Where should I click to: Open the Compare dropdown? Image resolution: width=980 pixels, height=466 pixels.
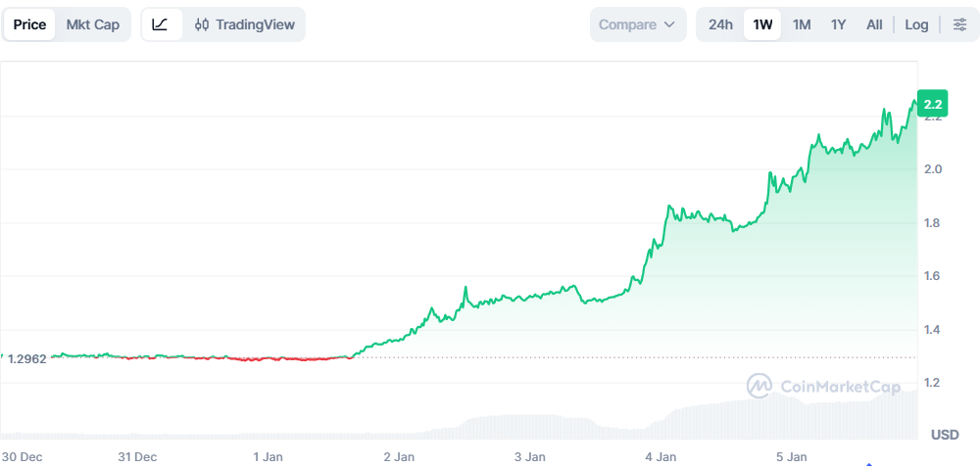(637, 24)
